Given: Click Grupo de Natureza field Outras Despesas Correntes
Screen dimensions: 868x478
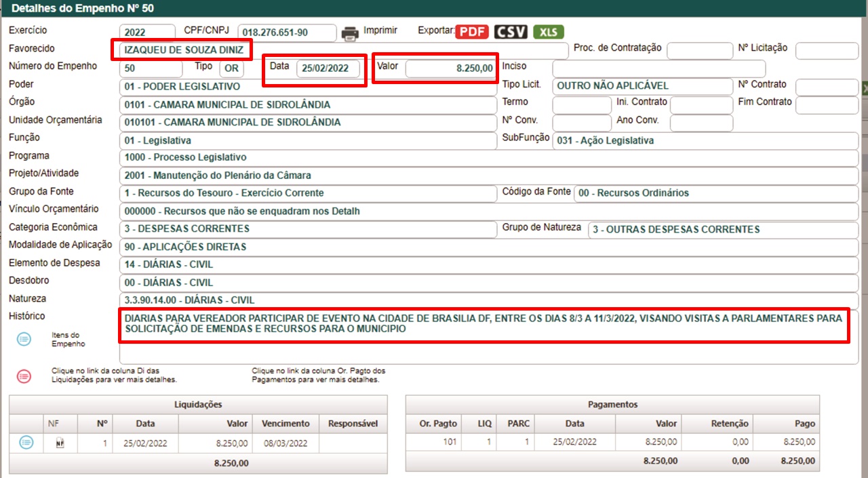Looking at the screenshot, I should (723, 229).
